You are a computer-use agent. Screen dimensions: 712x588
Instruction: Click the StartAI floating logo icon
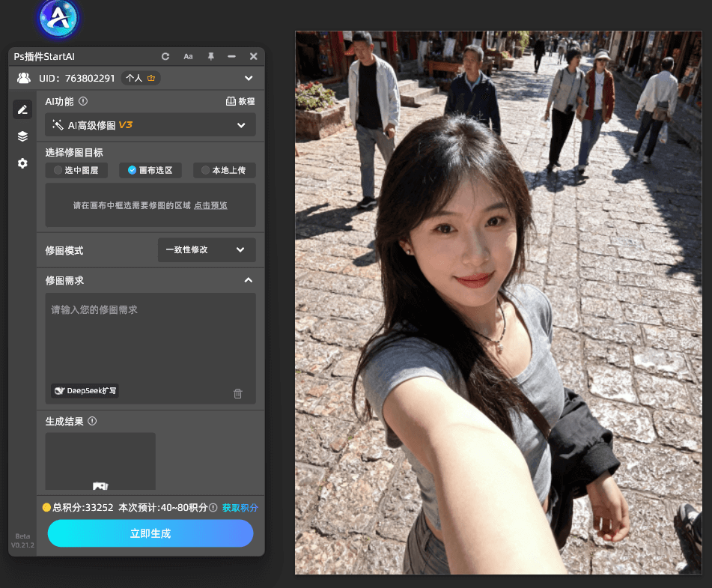[58, 19]
